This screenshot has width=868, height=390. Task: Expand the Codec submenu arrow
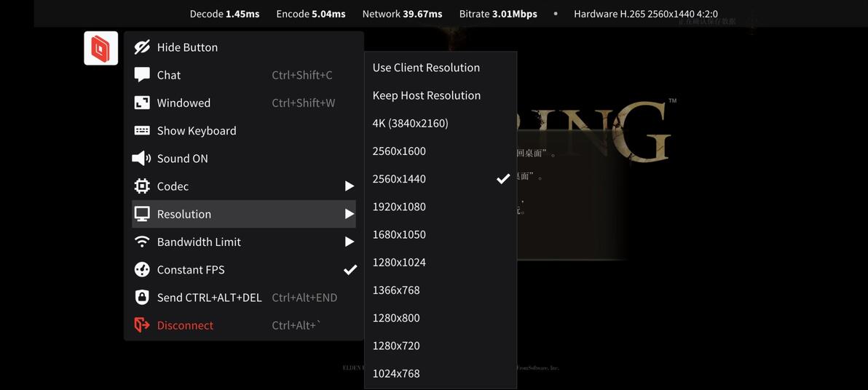coord(350,186)
